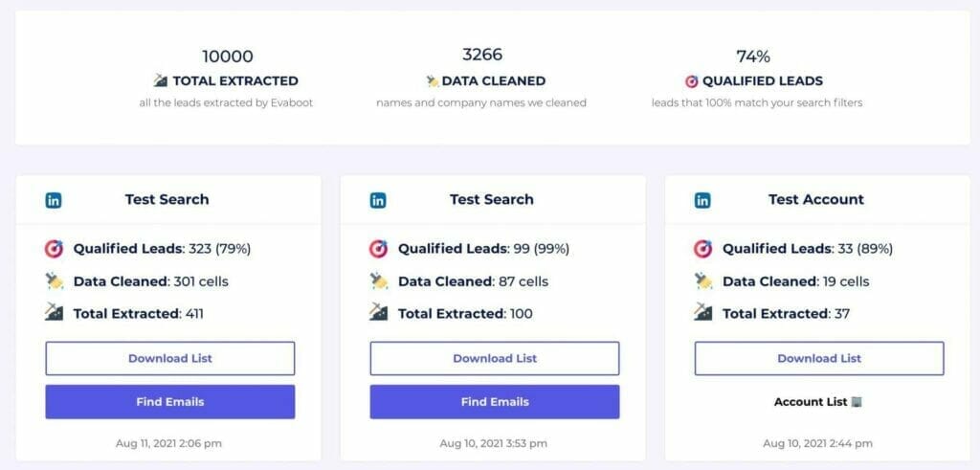Download list for the 100-lead Test Search
The width and height of the screenshot is (980, 470).
[x=495, y=358]
